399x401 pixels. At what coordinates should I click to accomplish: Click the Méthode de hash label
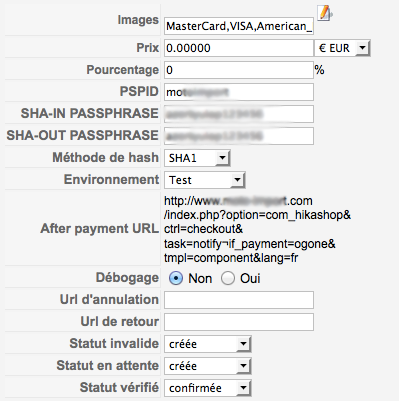[105, 157]
